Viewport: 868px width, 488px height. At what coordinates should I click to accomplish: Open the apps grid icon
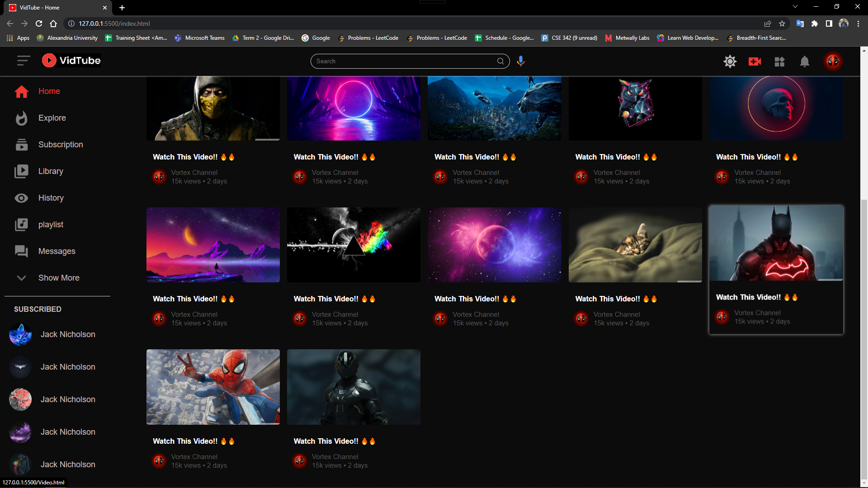(780, 61)
